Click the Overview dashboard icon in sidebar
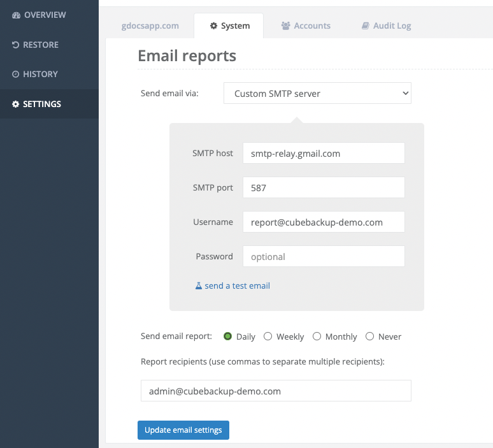493x448 pixels. point(16,15)
